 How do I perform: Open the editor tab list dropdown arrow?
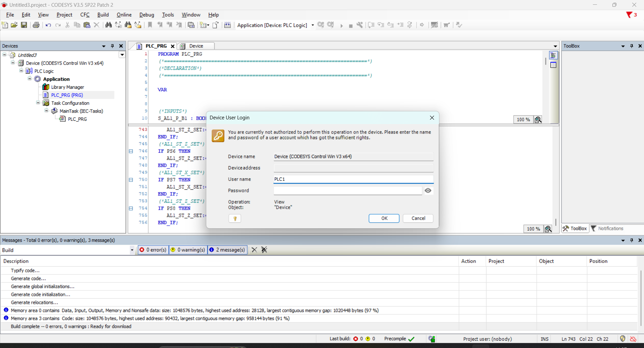pos(555,46)
